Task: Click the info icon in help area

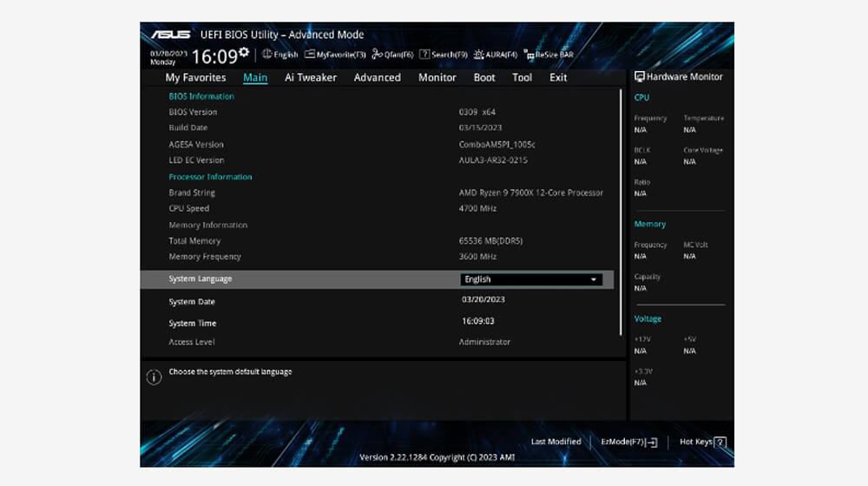Action: point(154,378)
